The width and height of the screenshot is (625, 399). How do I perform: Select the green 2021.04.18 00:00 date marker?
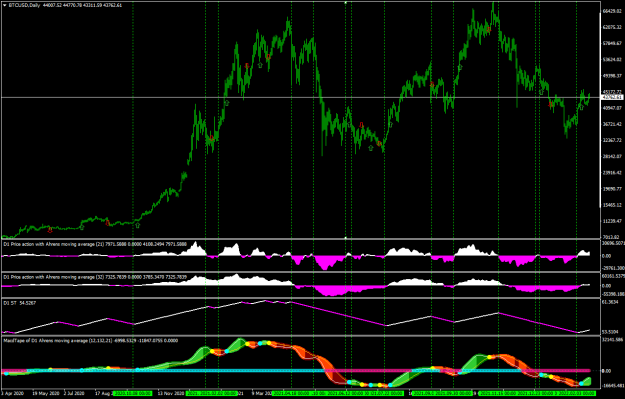tap(291, 393)
